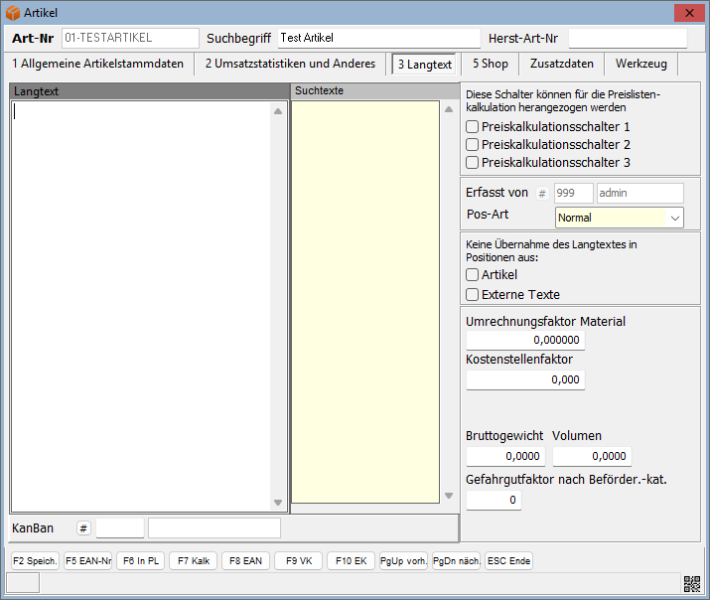Click the QR code icon in status bar
Viewport: 710px width, 600px height.
tap(691, 584)
